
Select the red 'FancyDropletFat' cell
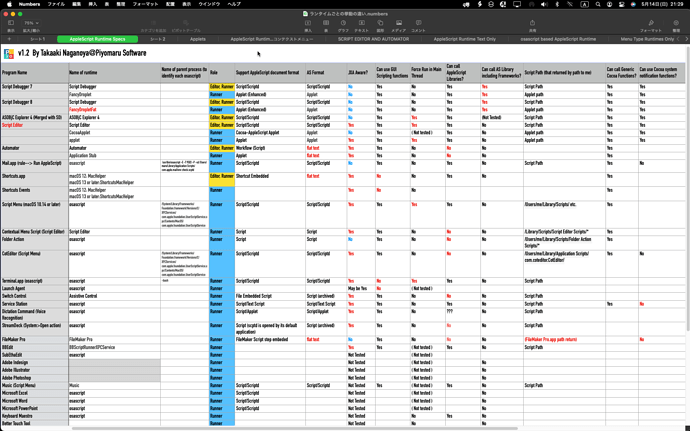(114, 110)
